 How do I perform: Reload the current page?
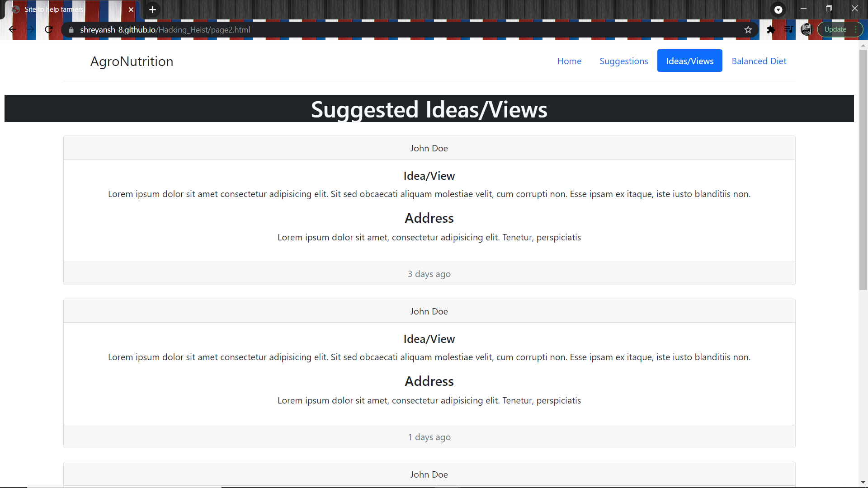pyautogui.click(x=49, y=30)
